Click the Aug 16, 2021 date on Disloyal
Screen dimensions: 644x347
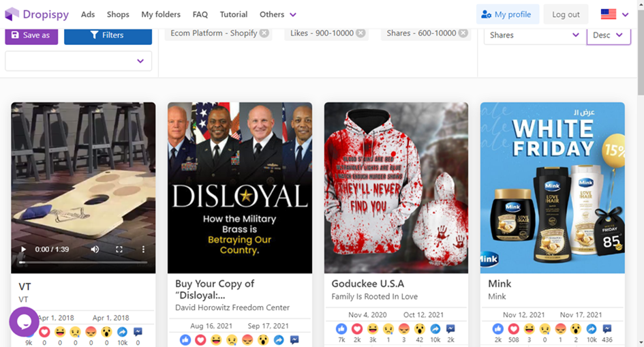point(211,326)
